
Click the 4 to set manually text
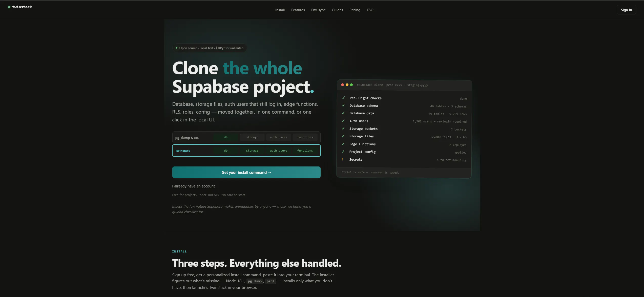point(451,160)
